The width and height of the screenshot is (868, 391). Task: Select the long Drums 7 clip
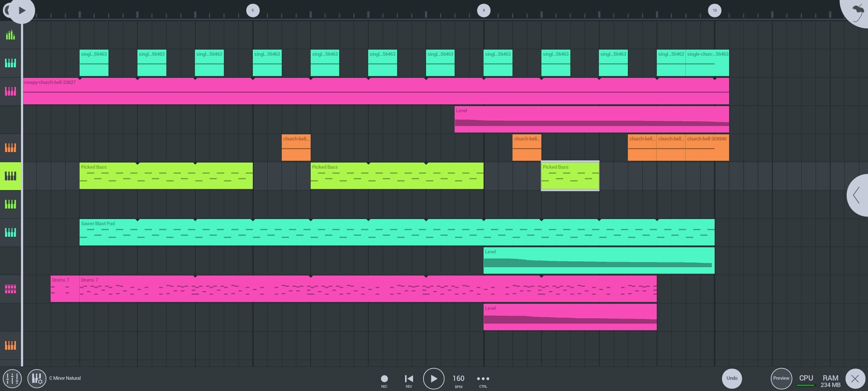pos(368,289)
